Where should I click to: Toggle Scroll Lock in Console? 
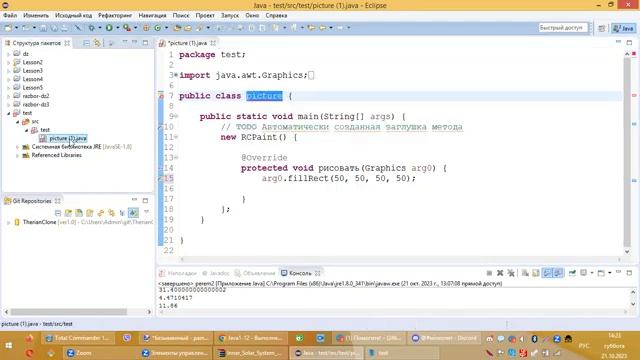[x=536, y=273]
